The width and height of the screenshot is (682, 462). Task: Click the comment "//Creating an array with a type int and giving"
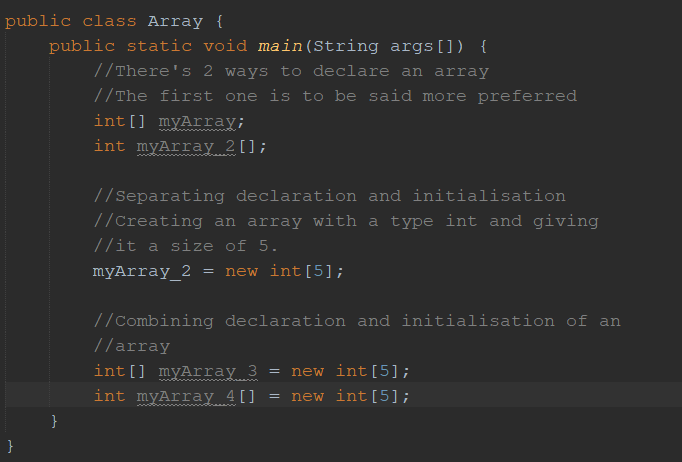346,221
